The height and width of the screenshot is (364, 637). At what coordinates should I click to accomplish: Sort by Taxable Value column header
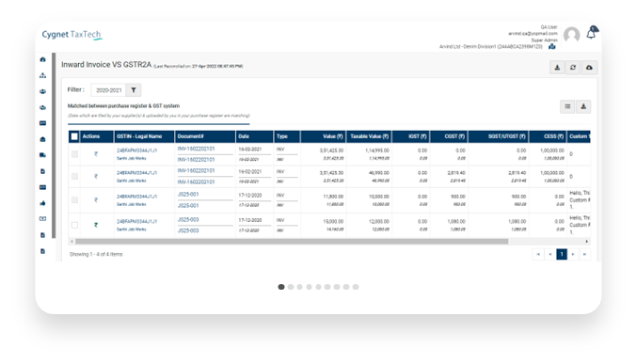[369, 136]
